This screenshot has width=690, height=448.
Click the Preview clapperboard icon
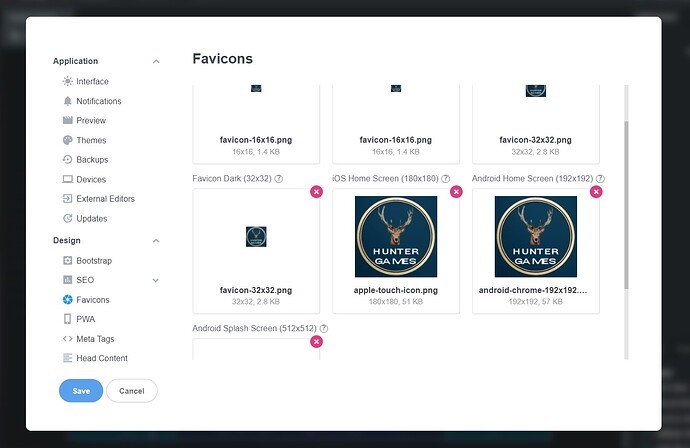[67, 120]
